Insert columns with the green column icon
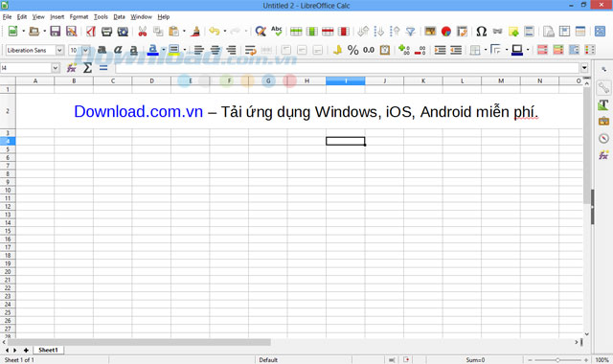The width and height of the screenshot is (613, 364). tap(312, 32)
